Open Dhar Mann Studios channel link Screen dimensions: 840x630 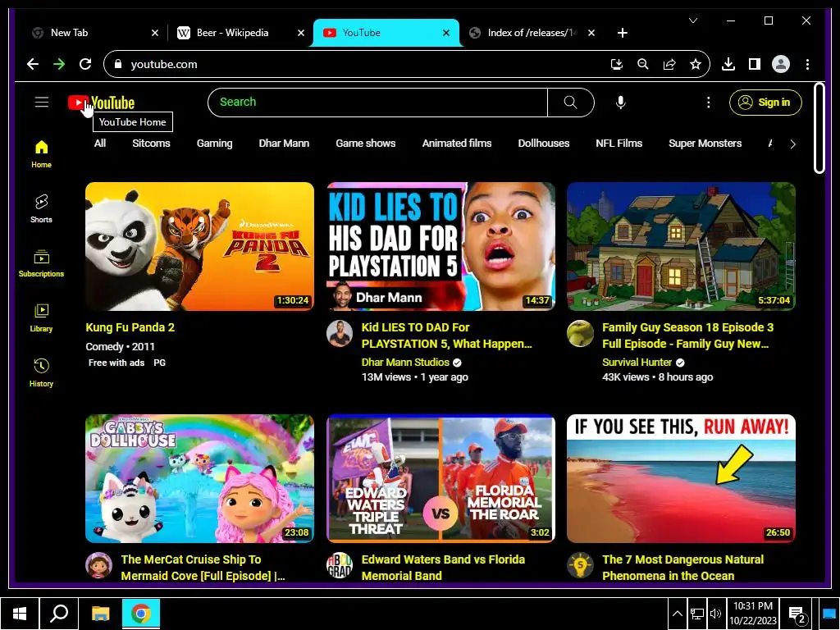[405, 362]
